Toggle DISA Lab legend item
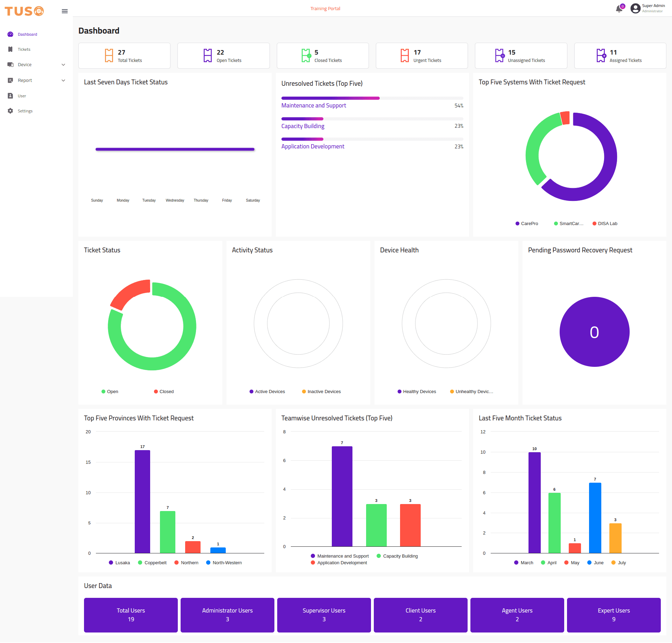The image size is (672, 643). pyautogui.click(x=605, y=224)
